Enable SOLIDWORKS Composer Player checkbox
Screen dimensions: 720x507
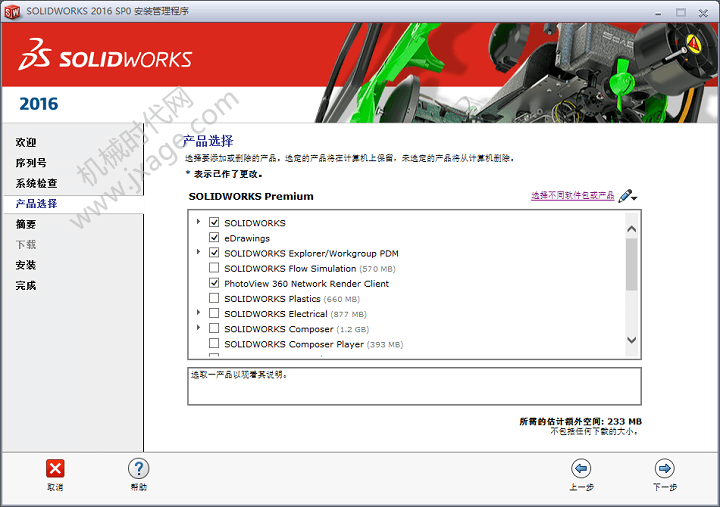click(x=214, y=344)
